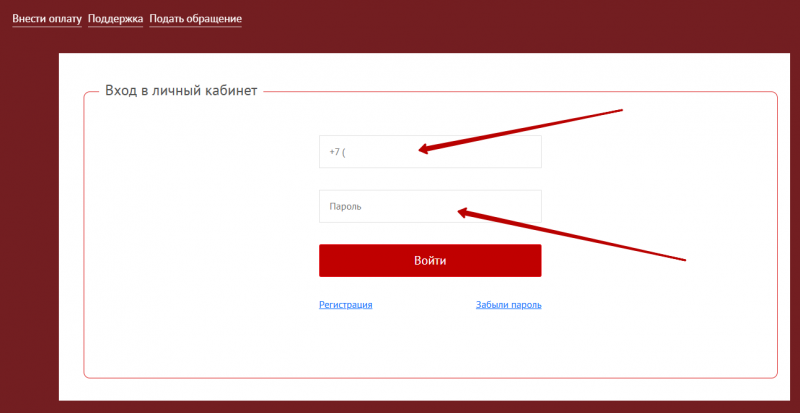Click the Подать обращение link
800x413 pixels.
tap(195, 19)
